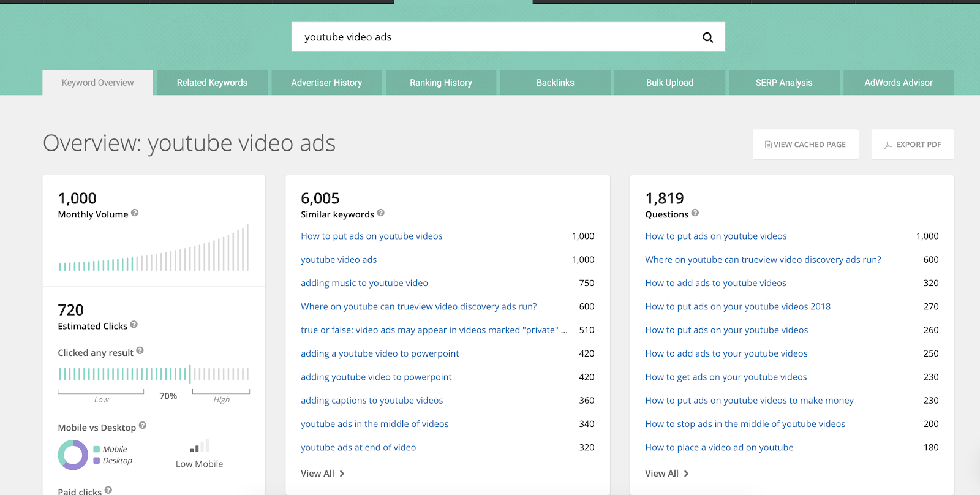Open the 'true or false: video ads' keyword
Image resolution: width=980 pixels, height=495 pixels.
434,330
